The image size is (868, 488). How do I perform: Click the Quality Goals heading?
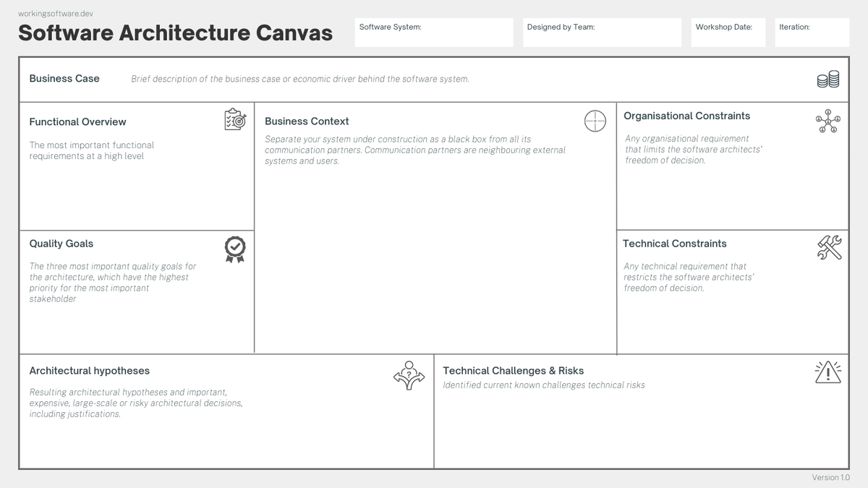pos(61,244)
